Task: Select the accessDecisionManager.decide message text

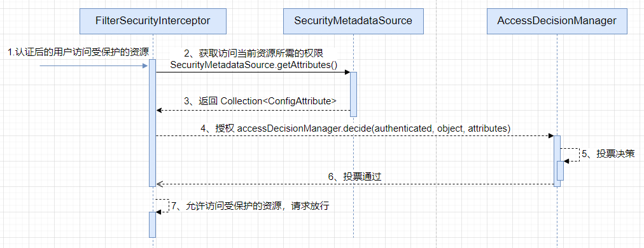Action: pos(356,128)
